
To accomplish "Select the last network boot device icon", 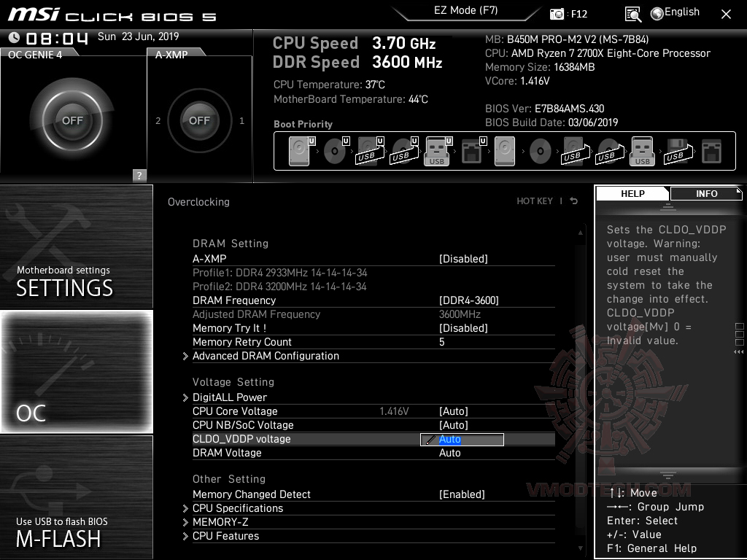I will pos(712,151).
